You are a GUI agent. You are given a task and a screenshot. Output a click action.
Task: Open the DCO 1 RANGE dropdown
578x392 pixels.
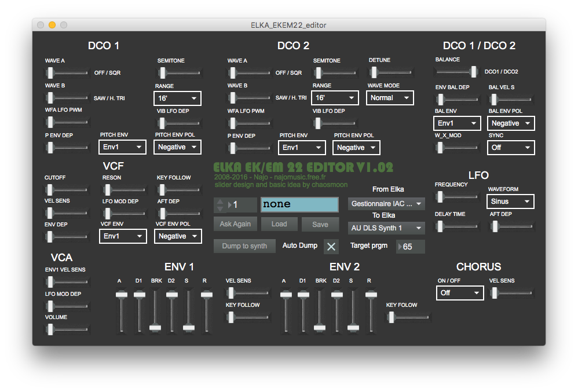click(x=177, y=98)
